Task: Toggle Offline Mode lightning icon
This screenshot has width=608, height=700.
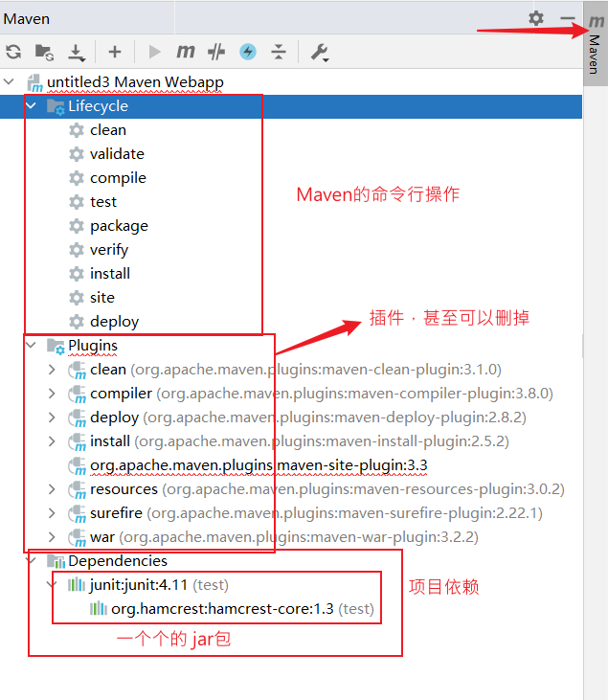Action: point(248,52)
